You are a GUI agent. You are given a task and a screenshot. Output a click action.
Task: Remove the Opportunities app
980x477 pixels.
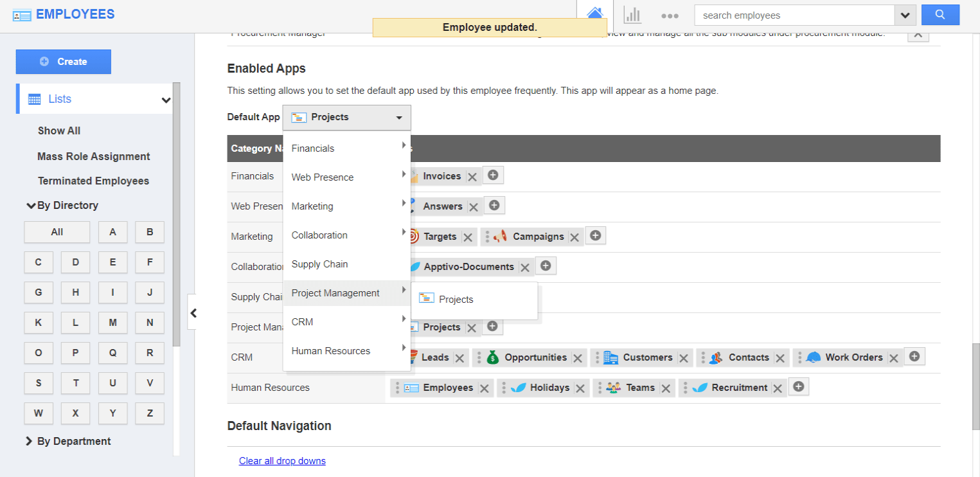578,358
